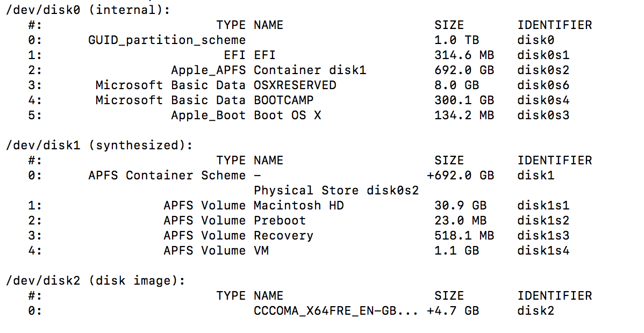The height and width of the screenshot is (333, 644).
Task: Click the 300.1 GB size value
Action: pos(463,100)
